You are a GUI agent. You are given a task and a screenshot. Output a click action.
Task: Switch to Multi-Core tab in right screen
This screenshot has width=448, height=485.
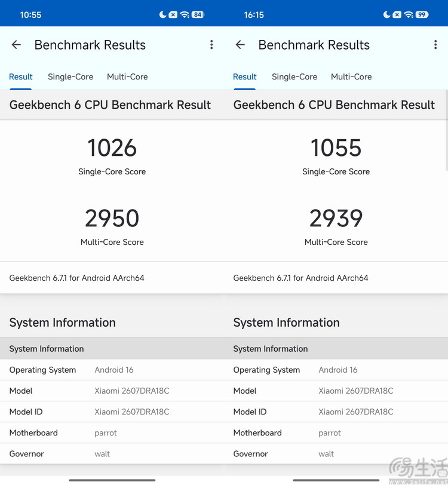[x=351, y=76]
